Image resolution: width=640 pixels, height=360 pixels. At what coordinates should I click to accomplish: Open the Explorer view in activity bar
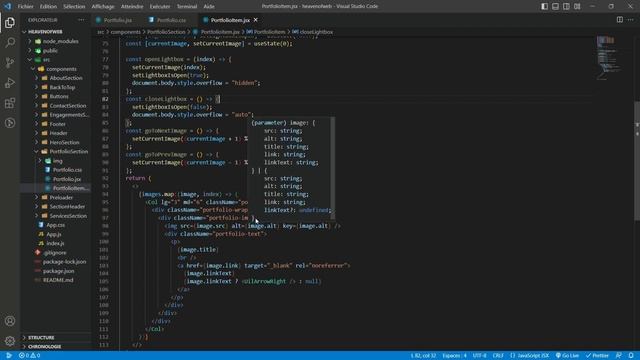[x=10, y=22]
